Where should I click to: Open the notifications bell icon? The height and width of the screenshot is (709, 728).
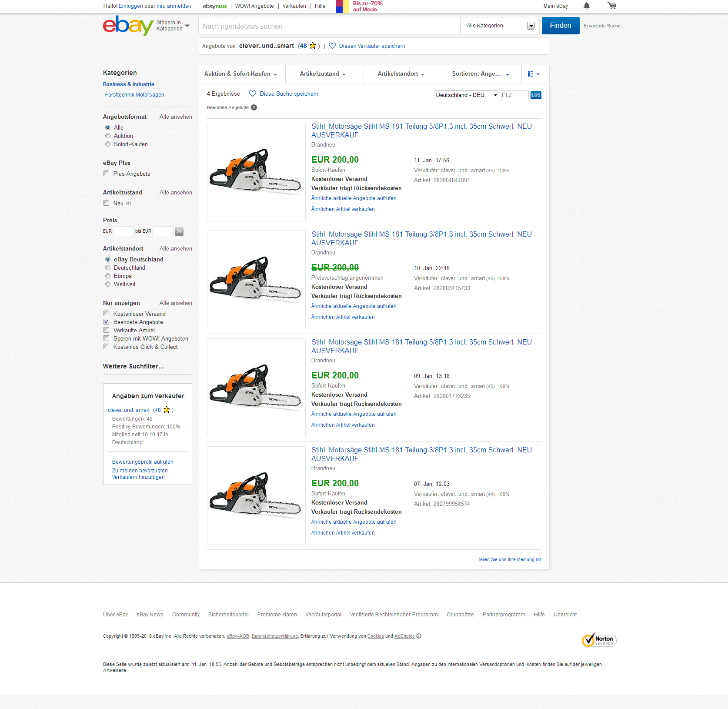[x=586, y=6]
